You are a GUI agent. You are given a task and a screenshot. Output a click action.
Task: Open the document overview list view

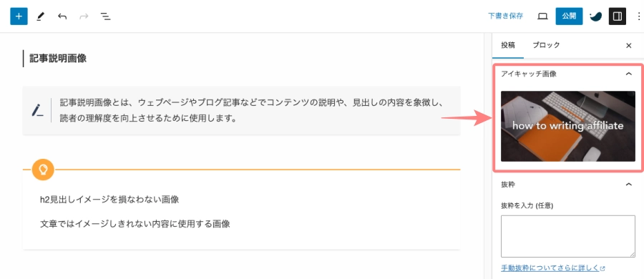coord(106,16)
